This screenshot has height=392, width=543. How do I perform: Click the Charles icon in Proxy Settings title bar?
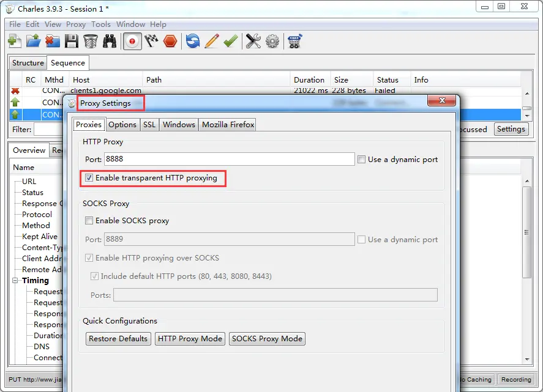(72, 103)
